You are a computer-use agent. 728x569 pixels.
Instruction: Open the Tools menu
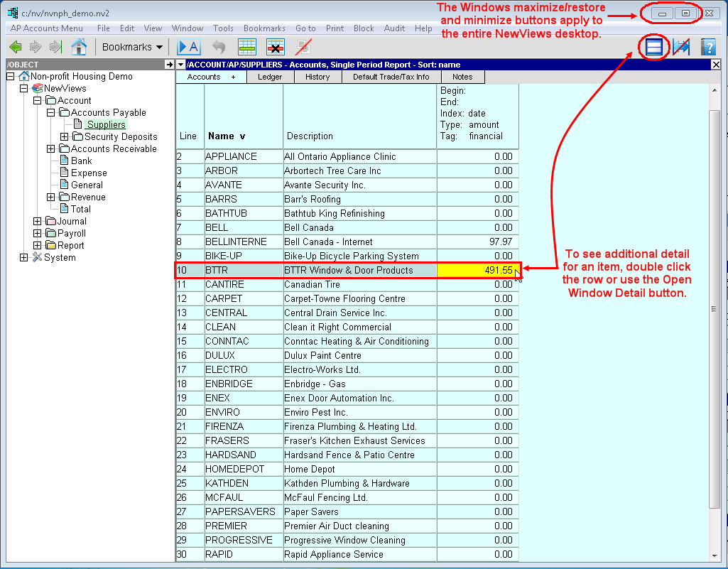coord(223,28)
